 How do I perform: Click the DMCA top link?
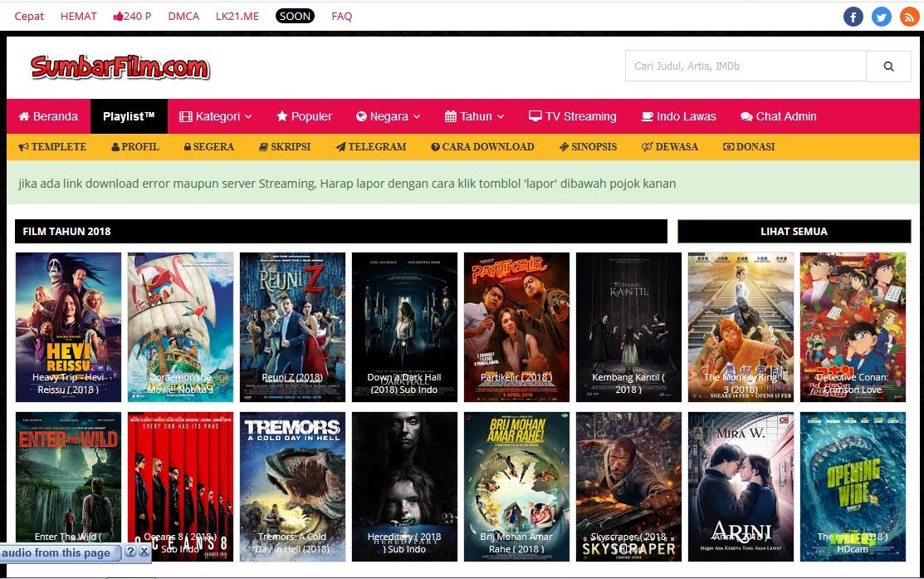point(183,17)
